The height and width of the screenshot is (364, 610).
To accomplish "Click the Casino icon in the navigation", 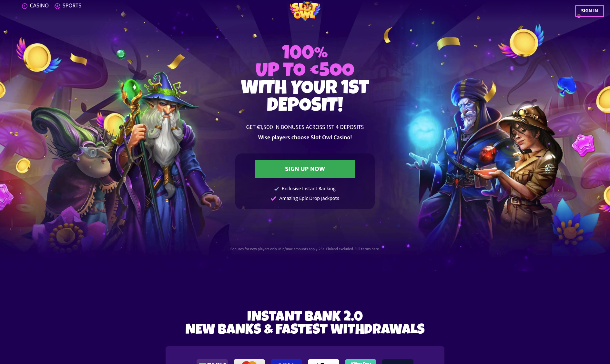I will click(25, 6).
